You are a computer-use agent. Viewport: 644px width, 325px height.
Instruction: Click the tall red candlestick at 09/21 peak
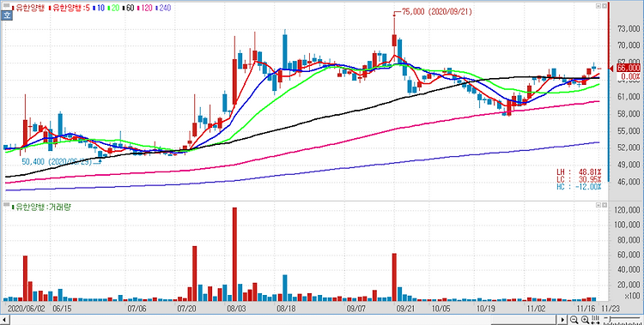(394, 40)
